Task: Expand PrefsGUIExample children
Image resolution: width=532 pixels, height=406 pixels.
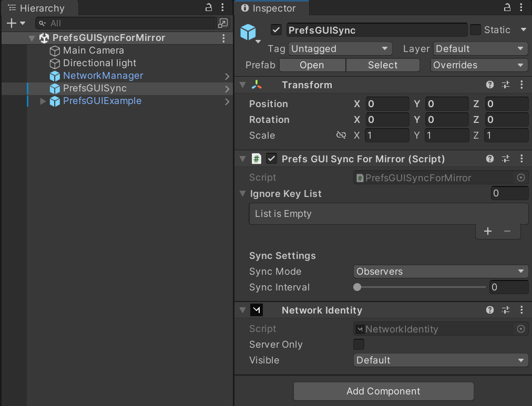Action: pos(43,101)
